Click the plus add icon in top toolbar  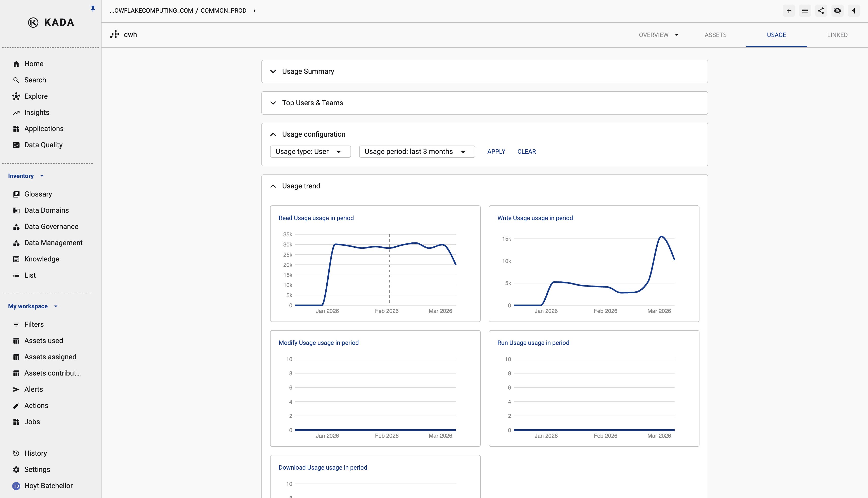point(789,11)
